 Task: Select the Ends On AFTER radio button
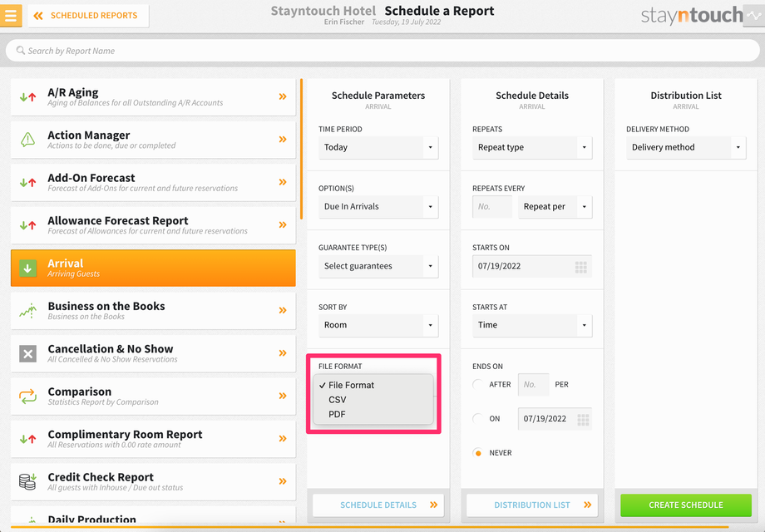click(478, 384)
